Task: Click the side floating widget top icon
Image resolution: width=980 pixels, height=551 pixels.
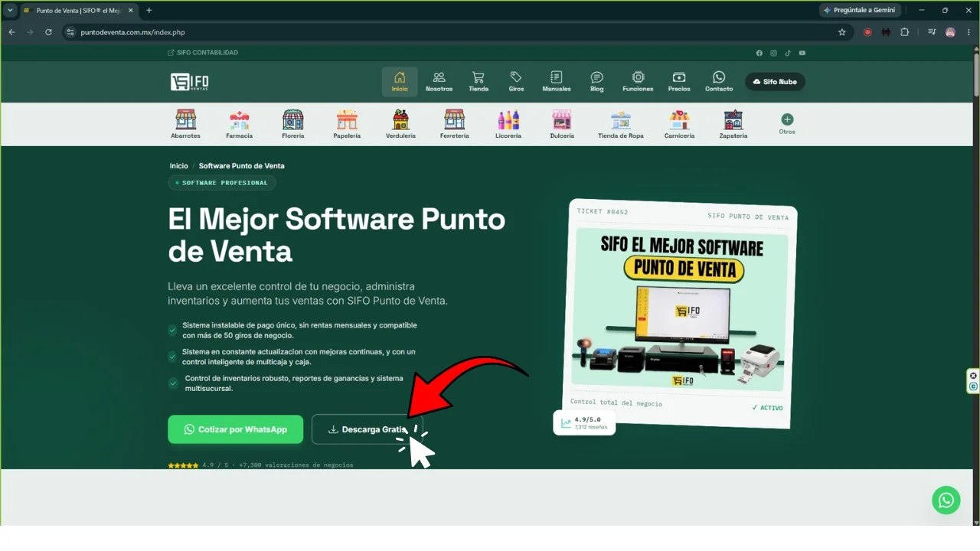Action: 973,376
